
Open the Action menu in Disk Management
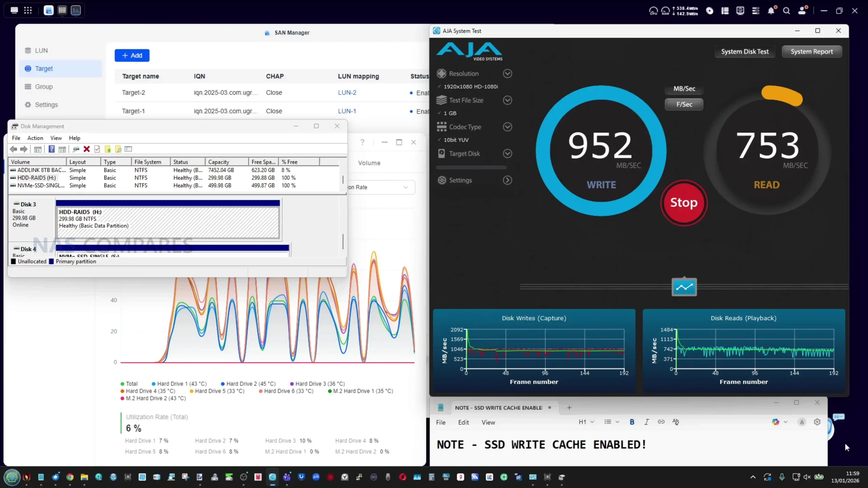coord(35,138)
